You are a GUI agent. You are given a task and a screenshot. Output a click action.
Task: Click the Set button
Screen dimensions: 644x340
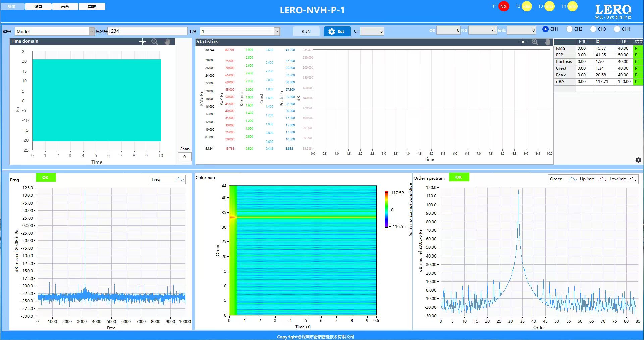coord(337,31)
